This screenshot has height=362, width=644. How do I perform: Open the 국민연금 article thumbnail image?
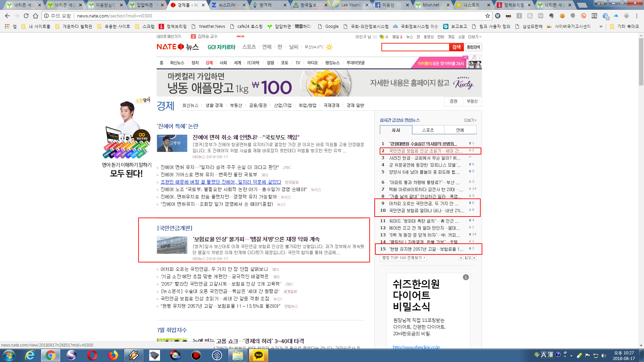click(x=172, y=245)
